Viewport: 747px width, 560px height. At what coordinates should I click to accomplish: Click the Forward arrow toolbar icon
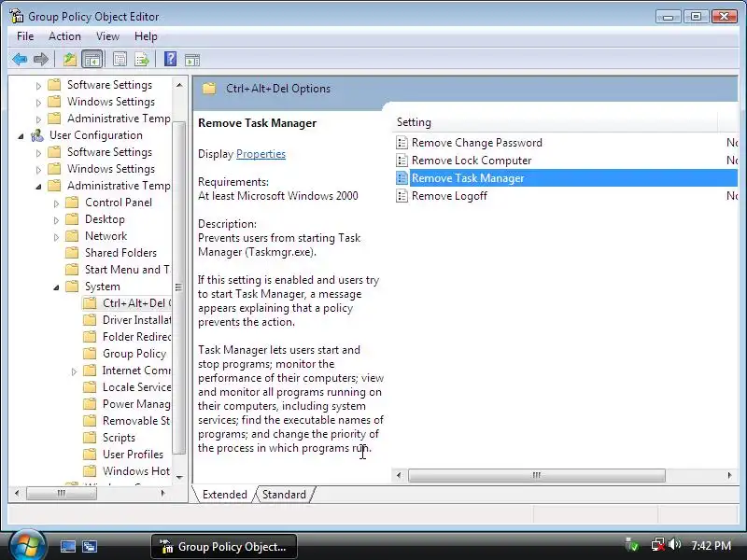(41, 60)
